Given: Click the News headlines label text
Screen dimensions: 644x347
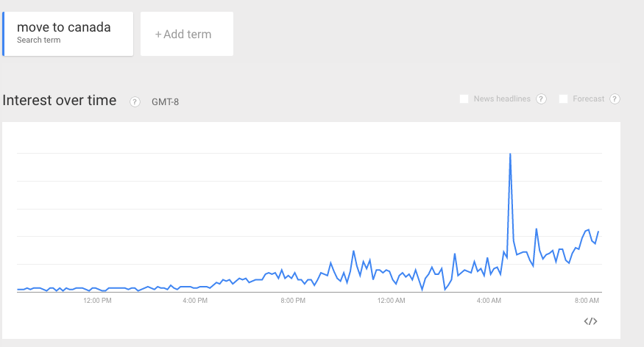Looking at the screenshot, I should 502,99.
